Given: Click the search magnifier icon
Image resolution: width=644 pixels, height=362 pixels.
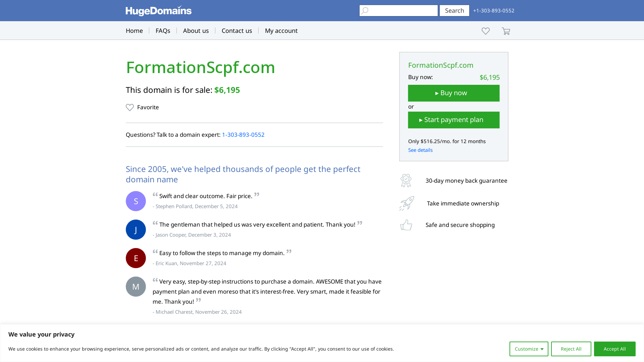Looking at the screenshot, I should [x=365, y=10].
